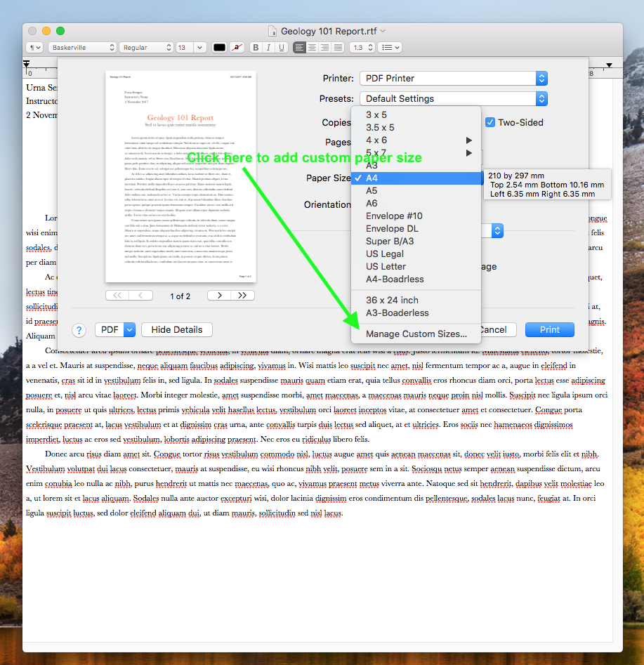Select the A3-Boaderless custom size
644x665 pixels.
click(416, 313)
